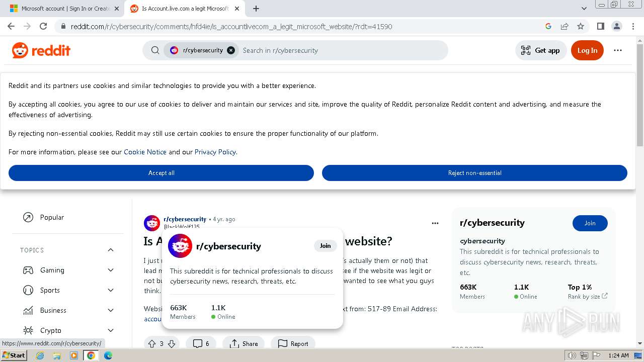The height and width of the screenshot is (362, 644).
Task: Click the Log In button
Action: [587, 50]
